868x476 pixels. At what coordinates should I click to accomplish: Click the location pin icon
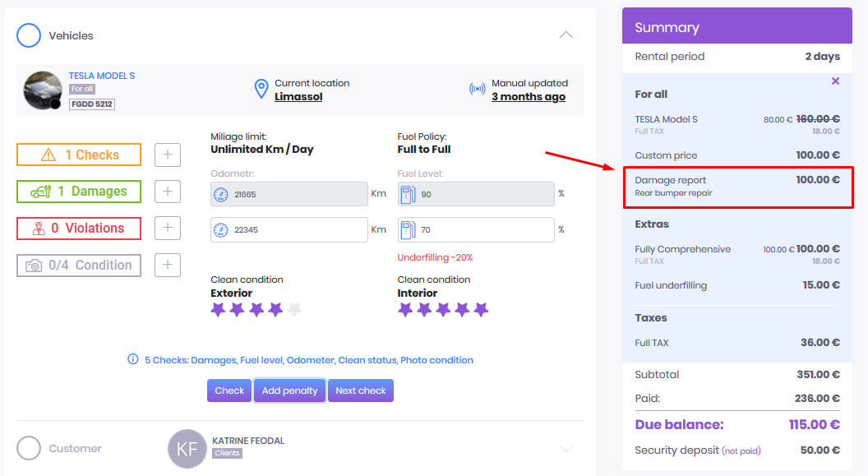[x=261, y=90]
